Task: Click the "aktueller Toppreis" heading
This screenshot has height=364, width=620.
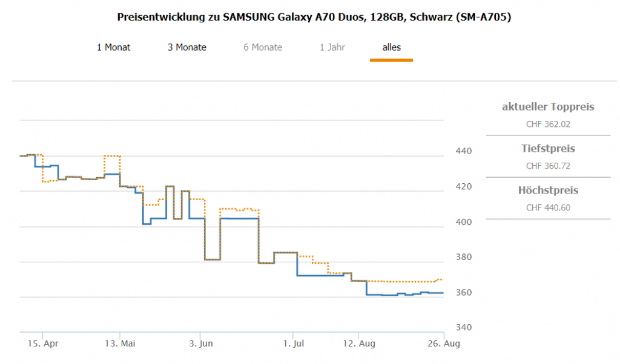Action: [548, 107]
